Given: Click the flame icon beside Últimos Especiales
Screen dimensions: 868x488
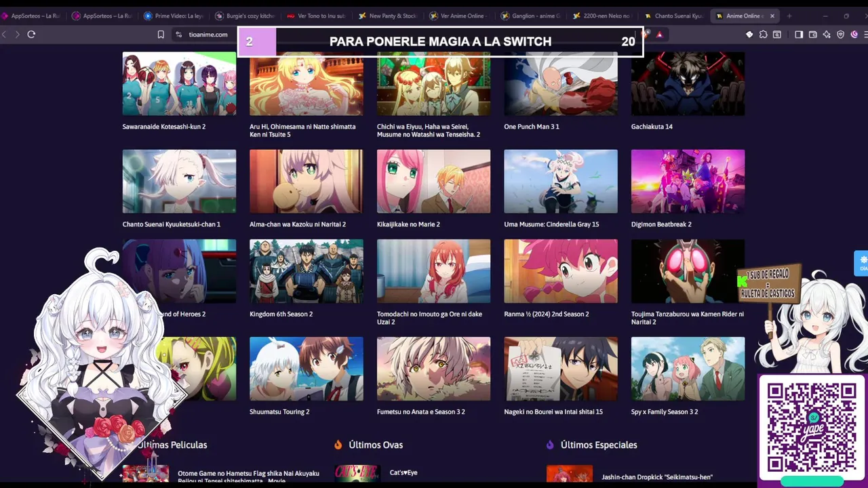Looking at the screenshot, I should click(551, 445).
